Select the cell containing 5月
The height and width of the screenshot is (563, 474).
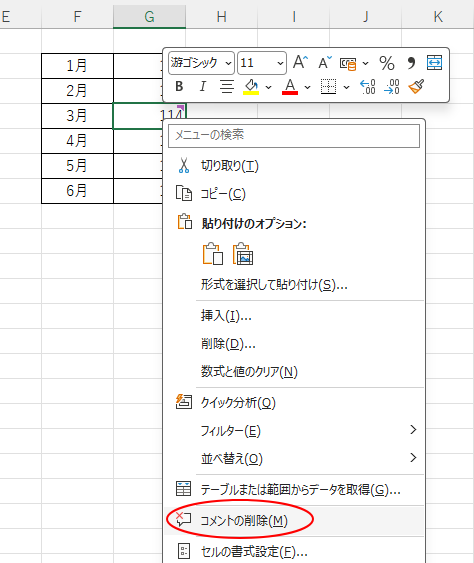[77, 166]
